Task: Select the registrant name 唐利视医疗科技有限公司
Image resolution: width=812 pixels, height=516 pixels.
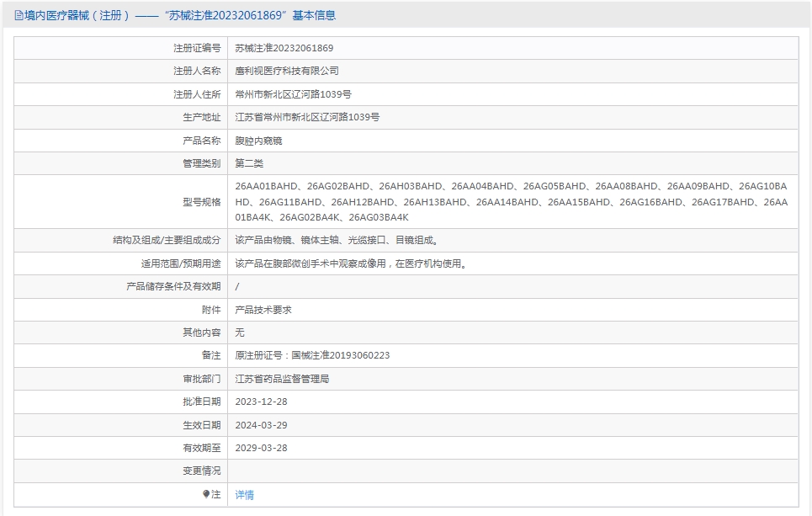Action: (x=287, y=71)
